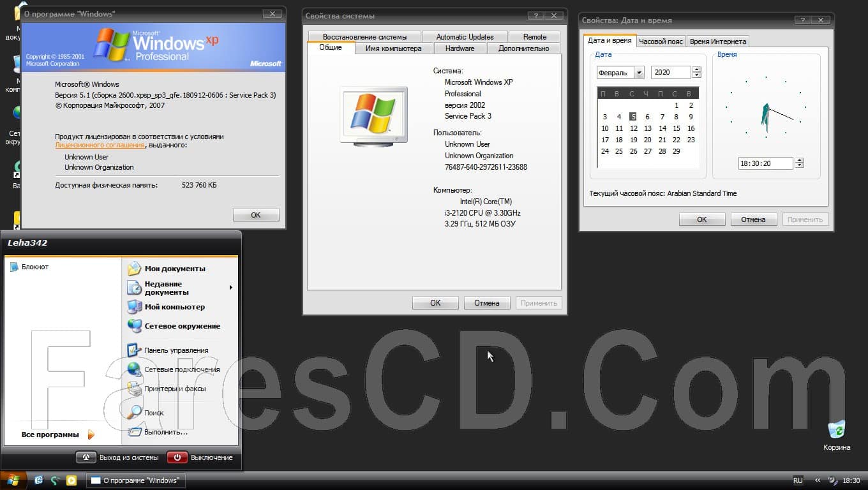Click the green arrow quick launch icon
Image resolution: width=868 pixels, height=490 pixels.
[56, 480]
